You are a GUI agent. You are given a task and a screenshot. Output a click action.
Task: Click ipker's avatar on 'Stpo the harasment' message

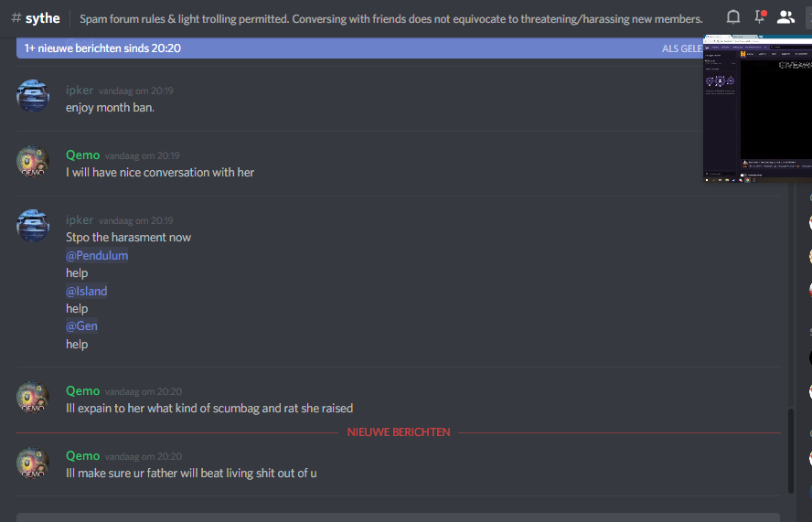(x=33, y=226)
